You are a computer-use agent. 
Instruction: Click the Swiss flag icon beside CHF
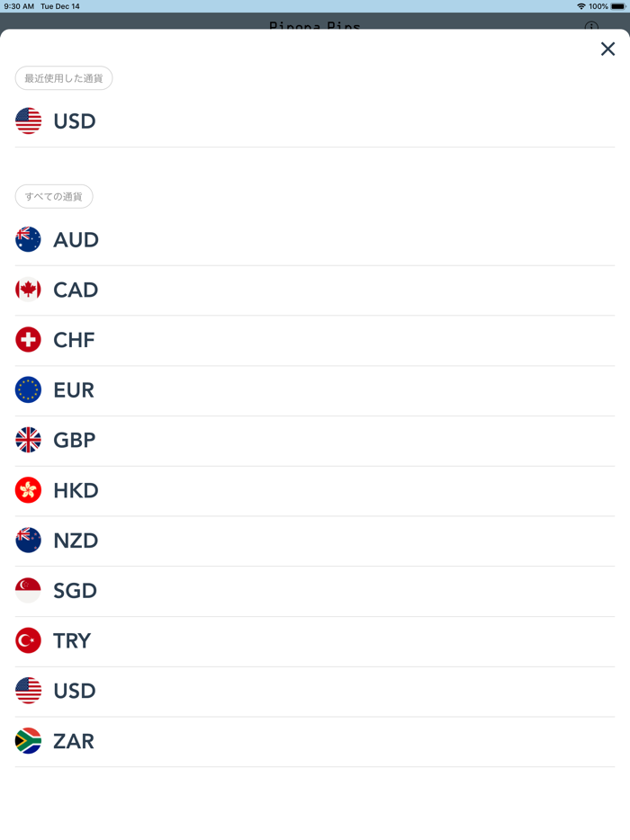pos(28,340)
